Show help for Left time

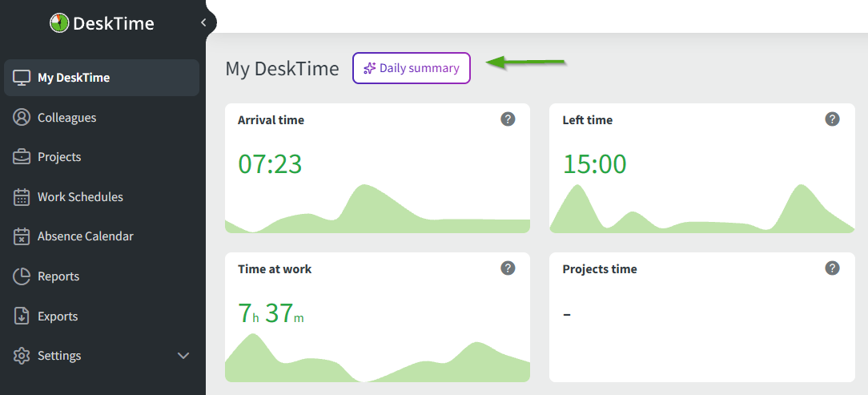click(832, 119)
